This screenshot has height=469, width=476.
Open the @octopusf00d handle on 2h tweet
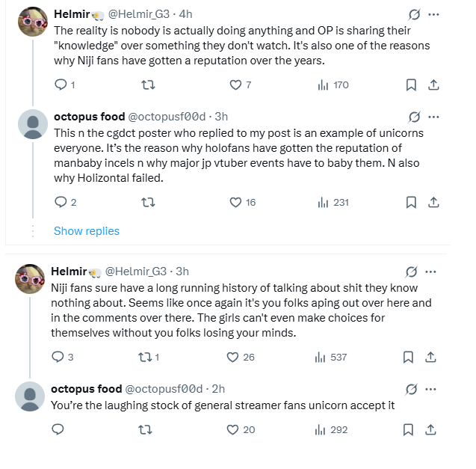click(164, 389)
